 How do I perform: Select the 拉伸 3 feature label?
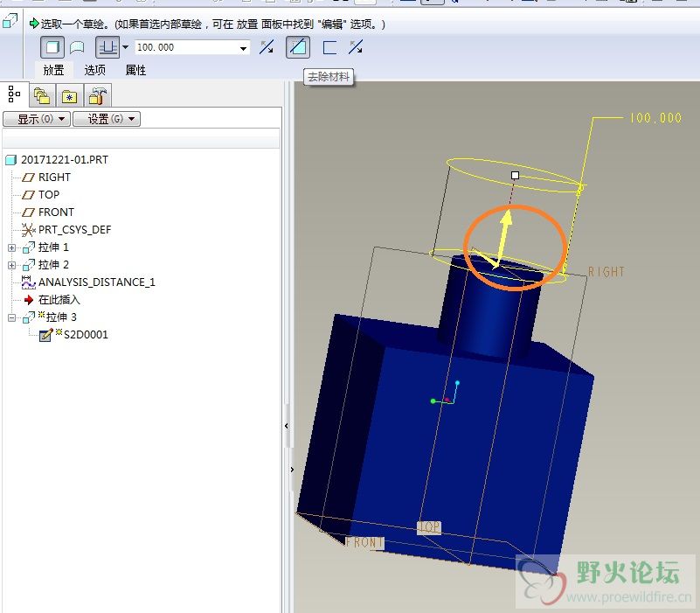[61, 317]
